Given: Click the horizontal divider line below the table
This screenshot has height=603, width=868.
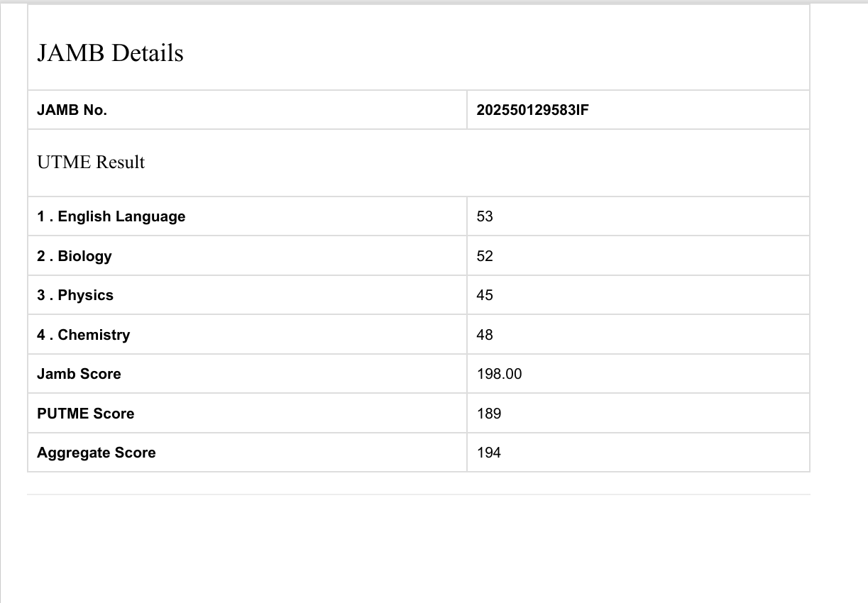Looking at the screenshot, I should click(x=419, y=494).
